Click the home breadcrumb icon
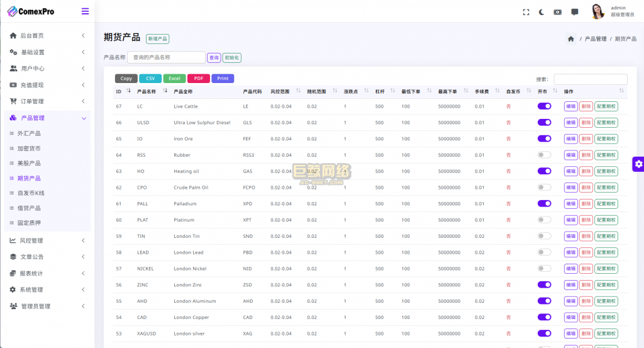Viewport: 644px width, 348px height. tap(571, 39)
